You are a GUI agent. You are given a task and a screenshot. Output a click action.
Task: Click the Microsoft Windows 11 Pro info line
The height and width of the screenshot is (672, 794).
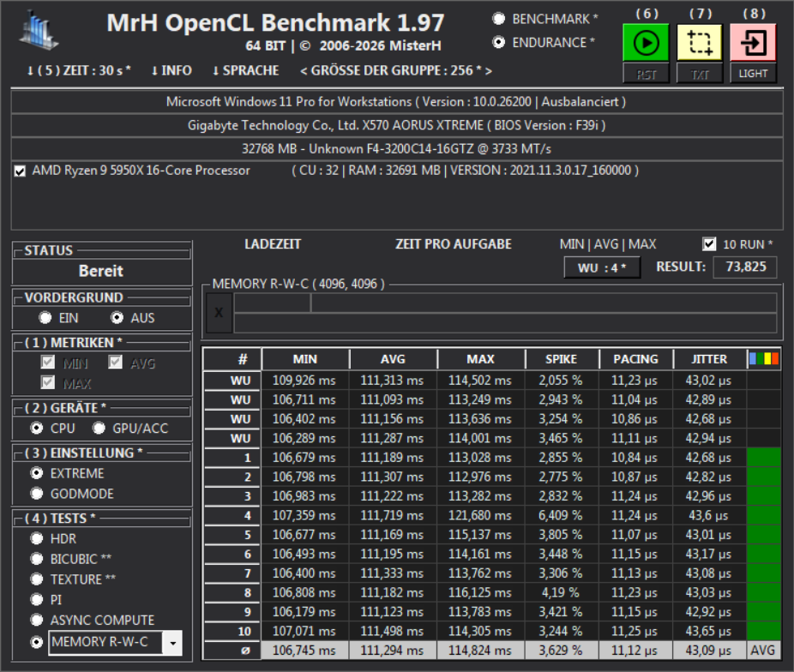(396, 102)
